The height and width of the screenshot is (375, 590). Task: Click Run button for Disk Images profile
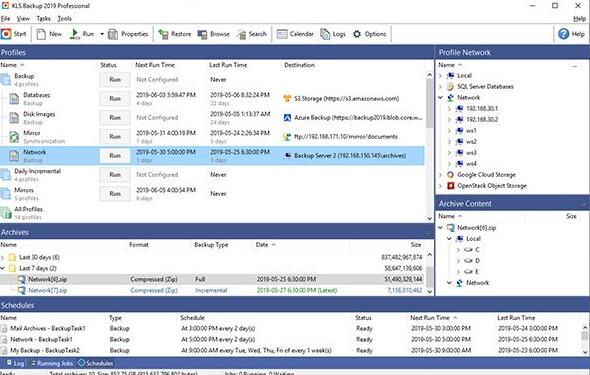coord(115,118)
